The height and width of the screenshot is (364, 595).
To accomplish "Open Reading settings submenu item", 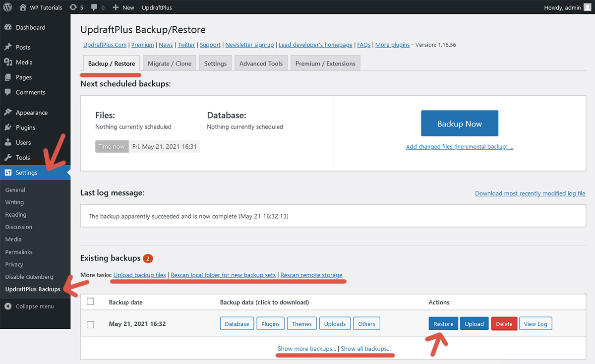I will (16, 215).
